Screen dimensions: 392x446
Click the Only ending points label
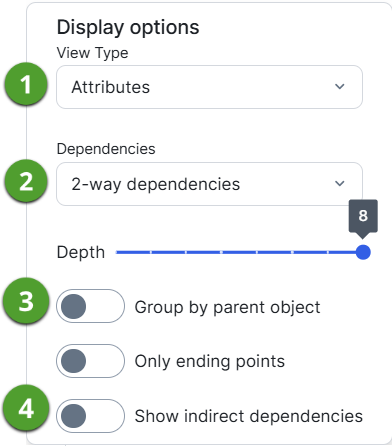(x=210, y=362)
